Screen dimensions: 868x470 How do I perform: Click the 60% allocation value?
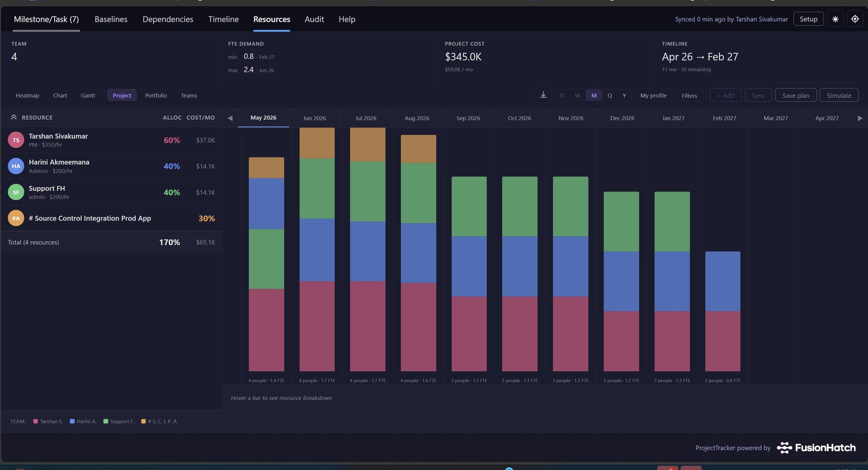[x=172, y=140]
